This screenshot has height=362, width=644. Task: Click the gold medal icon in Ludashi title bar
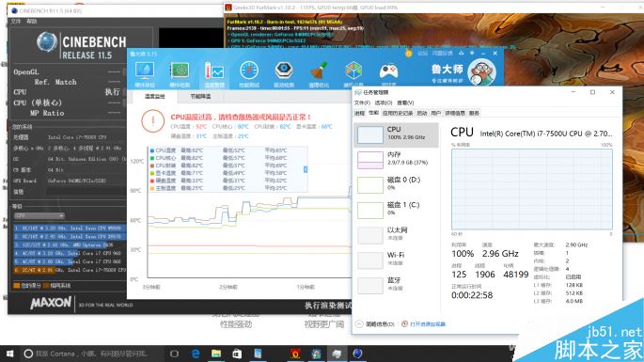(408, 54)
